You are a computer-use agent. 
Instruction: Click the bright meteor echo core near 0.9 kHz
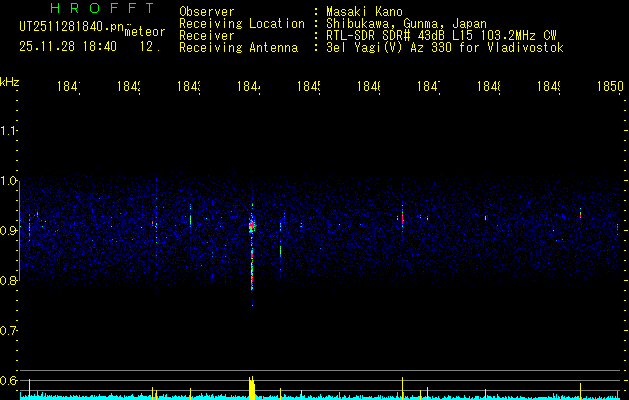point(252,227)
